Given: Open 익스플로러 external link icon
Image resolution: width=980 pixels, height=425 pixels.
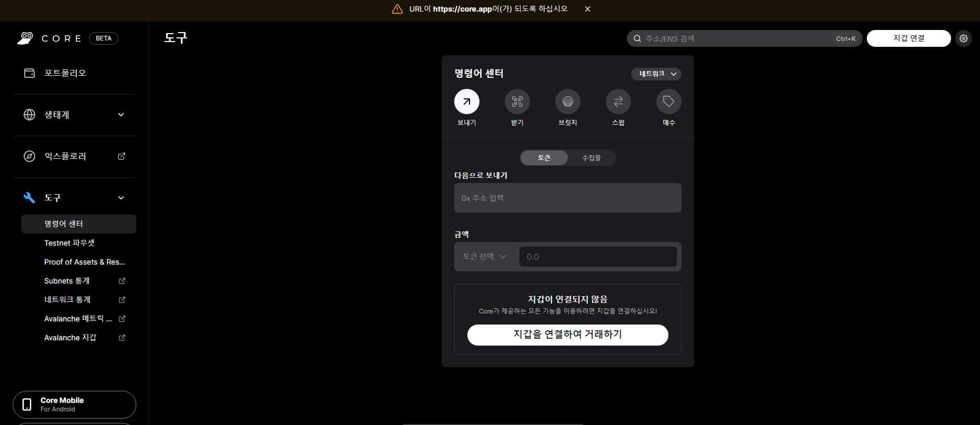Looking at the screenshot, I should pos(122,156).
